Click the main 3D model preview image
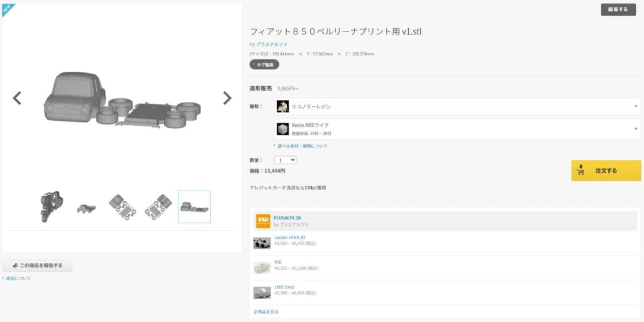Viewport: 644px width, 322px height. coord(122,99)
